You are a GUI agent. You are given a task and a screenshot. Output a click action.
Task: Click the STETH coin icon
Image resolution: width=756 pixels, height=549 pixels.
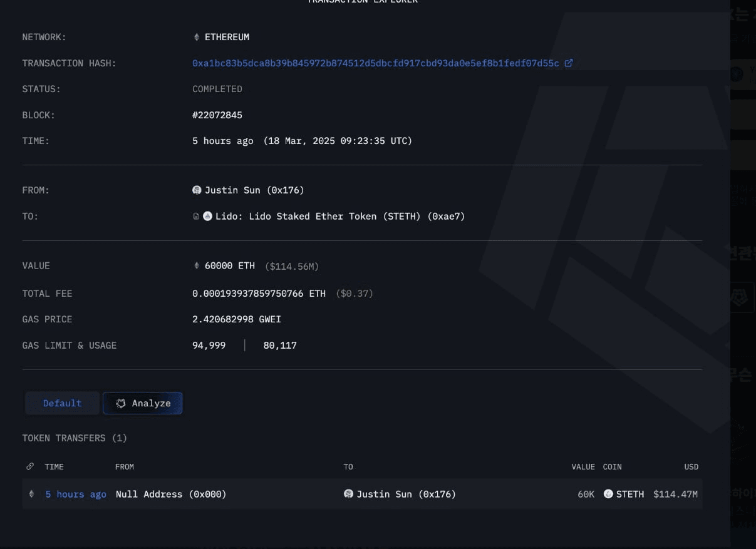click(x=608, y=495)
